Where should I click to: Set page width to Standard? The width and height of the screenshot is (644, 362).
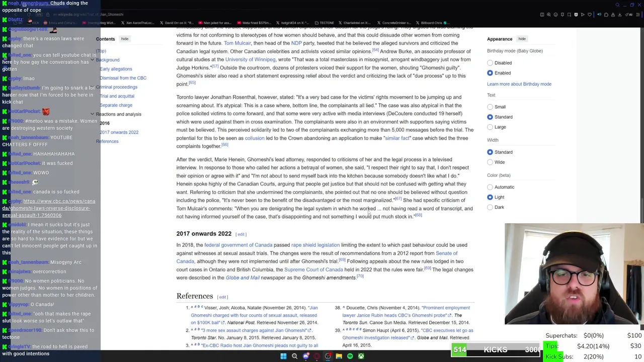490,152
